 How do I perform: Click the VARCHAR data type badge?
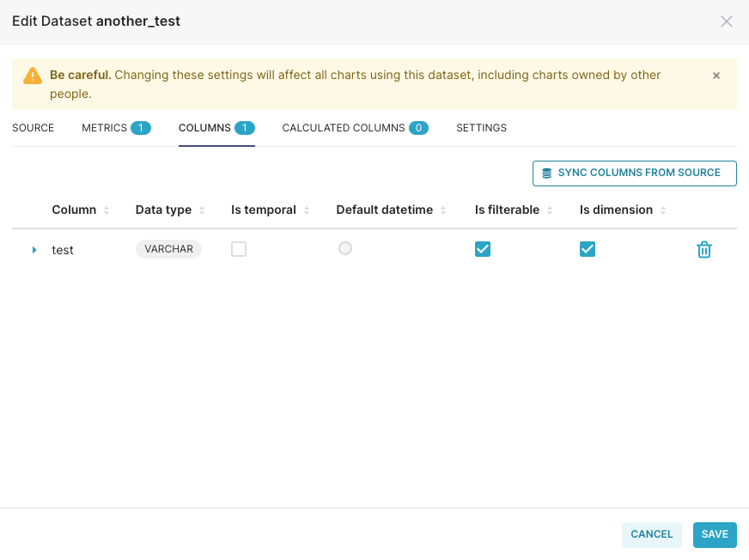168,249
